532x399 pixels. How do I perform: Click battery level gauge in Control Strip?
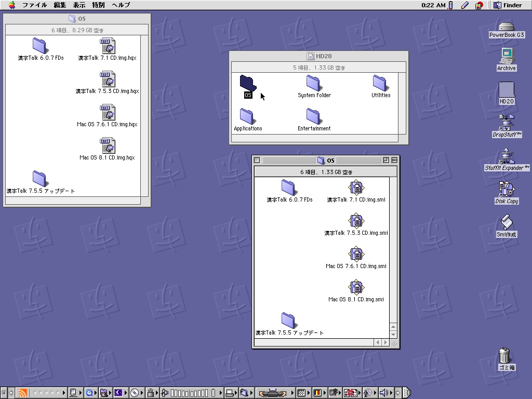click(191, 393)
